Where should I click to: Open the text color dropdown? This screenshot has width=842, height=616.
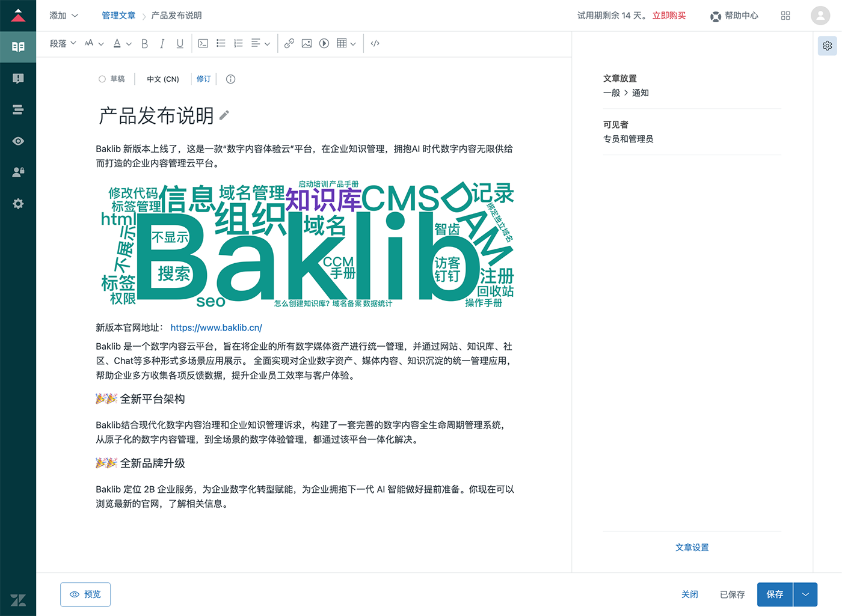123,43
